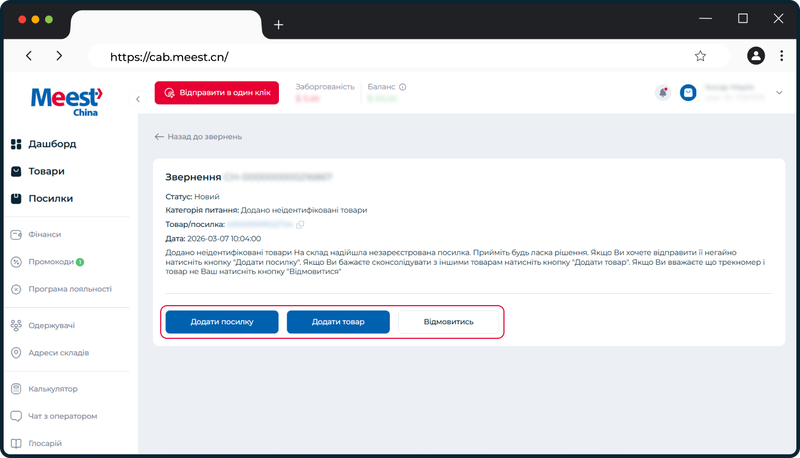Screen dimensions: 800x458
Task: Open the Калькулятор
Action: coord(53,389)
